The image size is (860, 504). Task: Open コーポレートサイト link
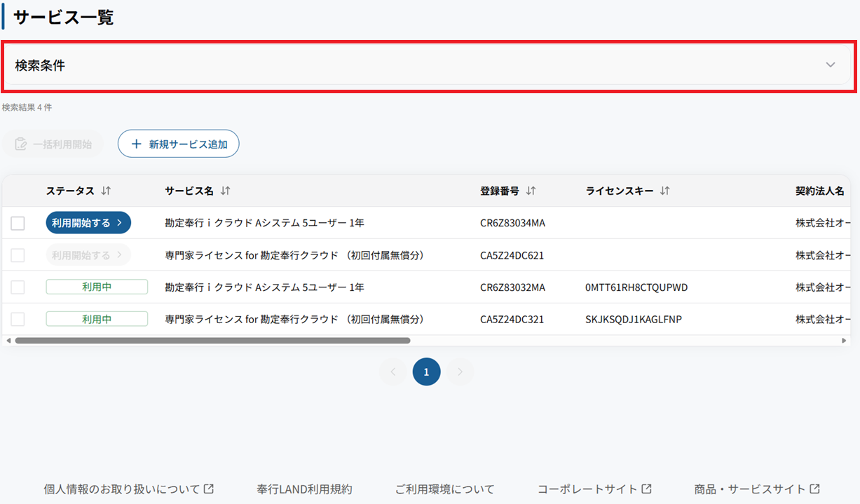click(x=594, y=489)
